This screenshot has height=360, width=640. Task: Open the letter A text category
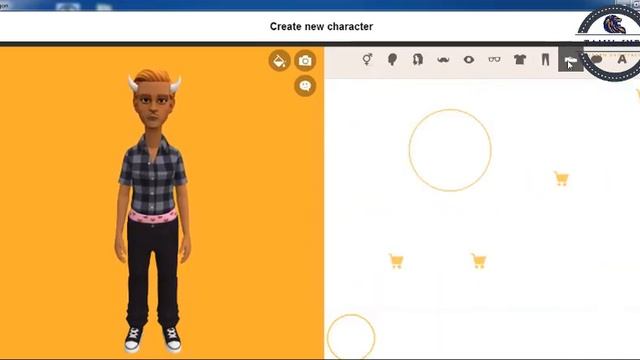622,60
